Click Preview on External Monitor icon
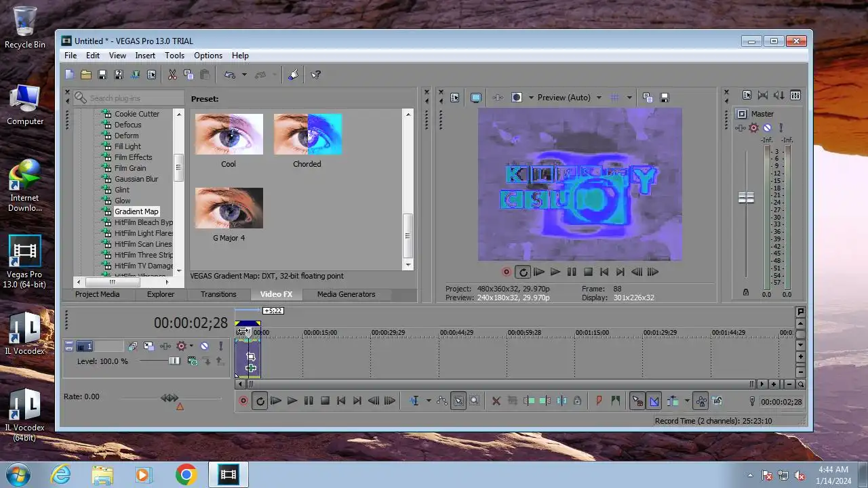This screenshot has width=868, height=488. coord(476,98)
